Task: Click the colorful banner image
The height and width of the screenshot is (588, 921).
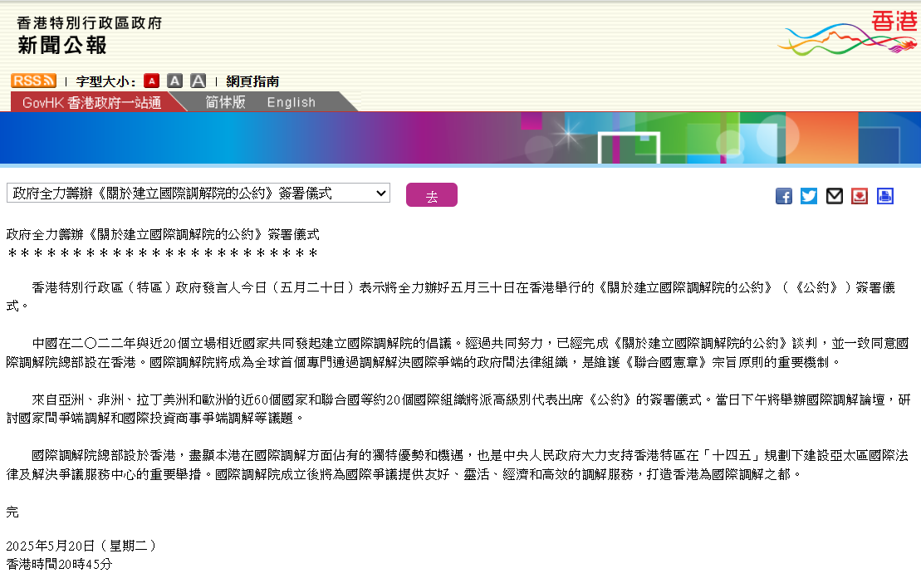Action: click(x=460, y=138)
